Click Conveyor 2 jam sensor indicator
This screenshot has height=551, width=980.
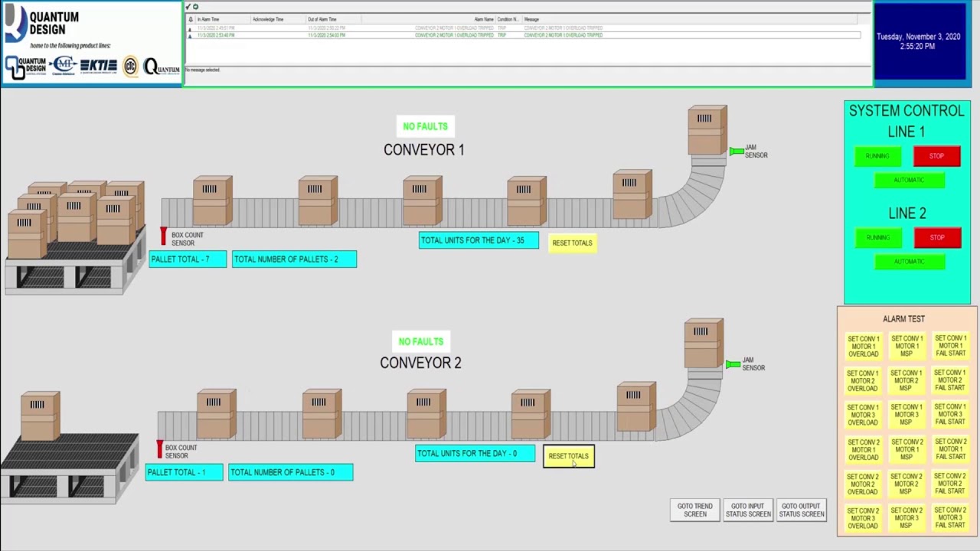733,364
